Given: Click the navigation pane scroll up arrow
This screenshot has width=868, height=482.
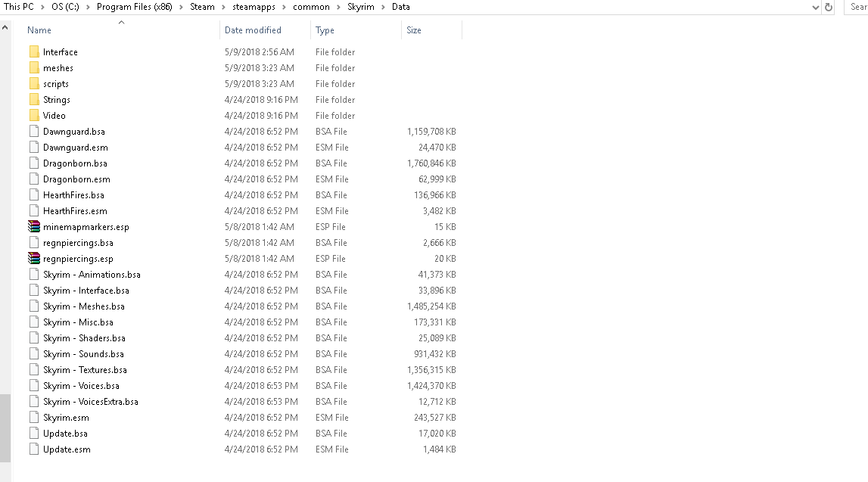Looking at the screenshot, I should pyautogui.click(x=5, y=26).
